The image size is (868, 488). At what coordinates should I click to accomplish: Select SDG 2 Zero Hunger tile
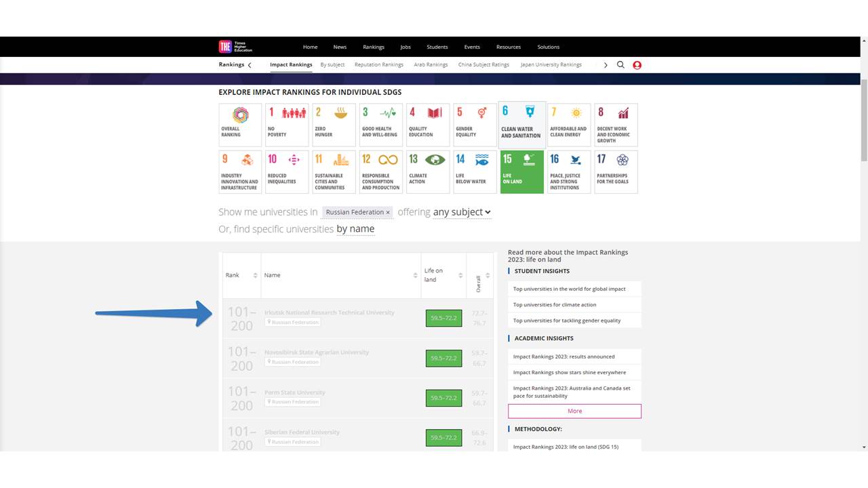click(x=334, y=125)
